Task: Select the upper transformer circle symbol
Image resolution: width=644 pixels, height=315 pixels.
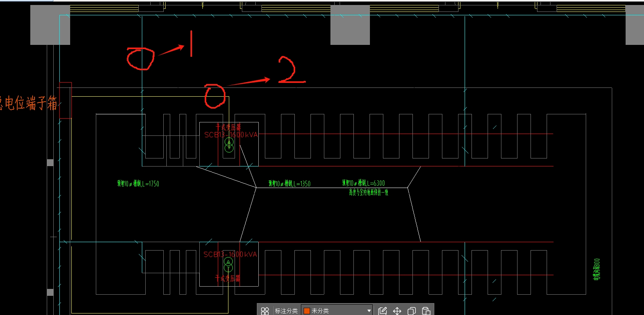Action: (x=229, y=145)
